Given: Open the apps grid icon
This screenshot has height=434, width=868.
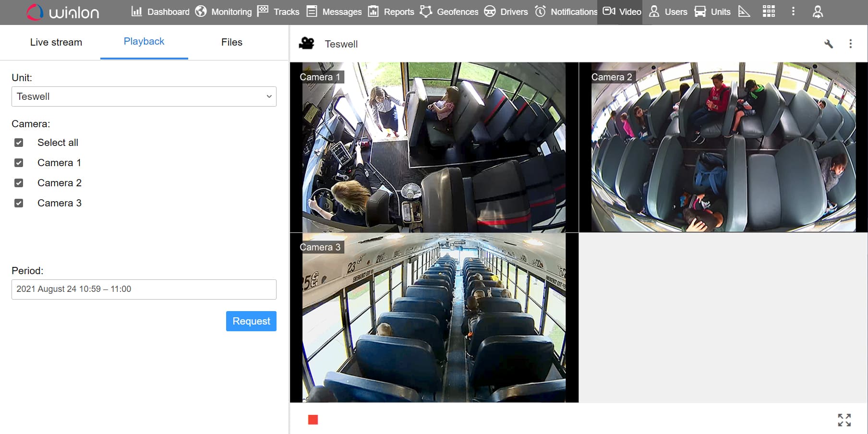Looking at the screenshot, I should point(769,12).
